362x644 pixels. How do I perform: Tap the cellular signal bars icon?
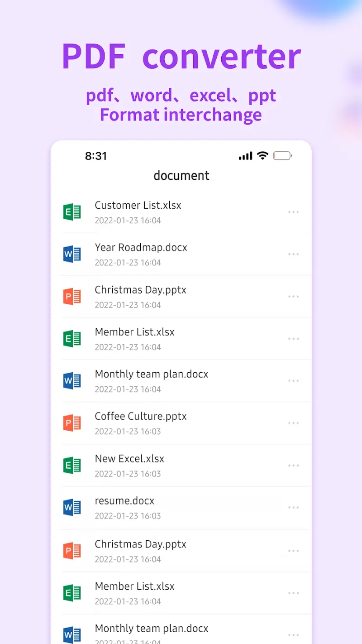point(245,156)
